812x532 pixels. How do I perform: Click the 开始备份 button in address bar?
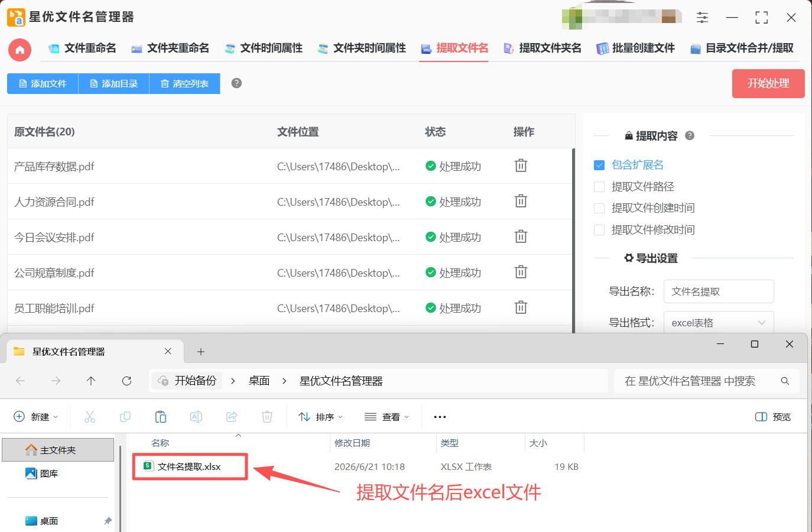pos(187,381)
